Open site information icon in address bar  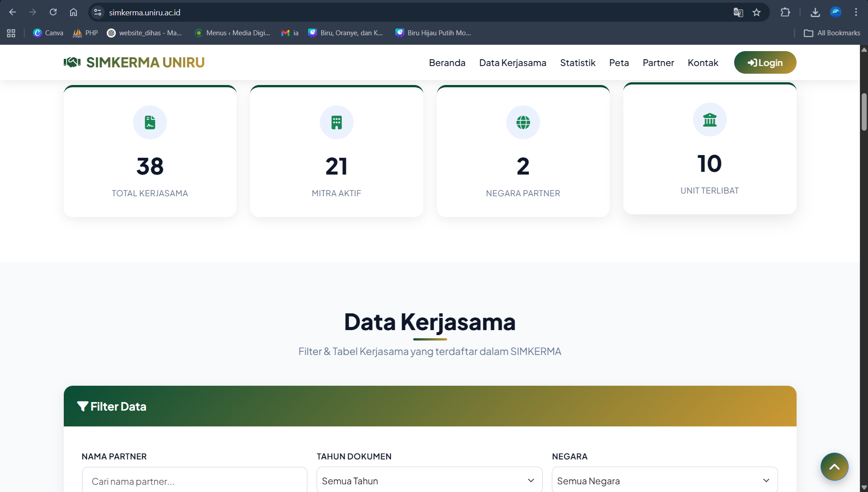(98, 12)
